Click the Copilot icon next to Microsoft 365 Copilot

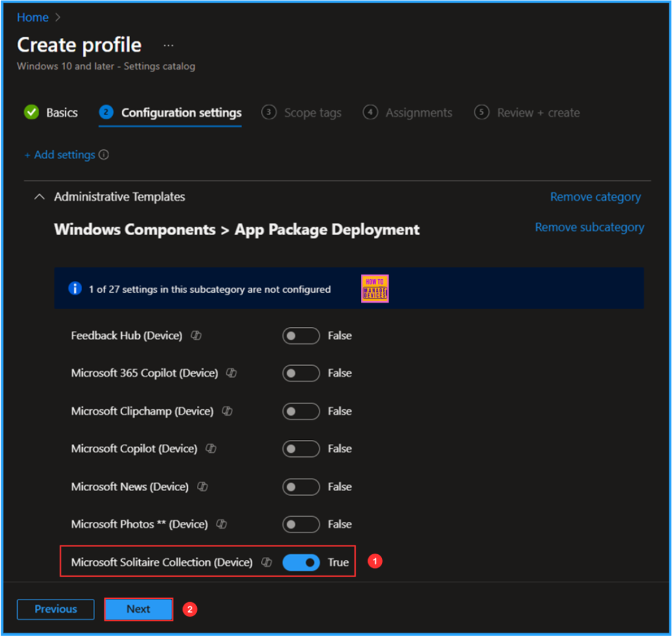[231, 373]
